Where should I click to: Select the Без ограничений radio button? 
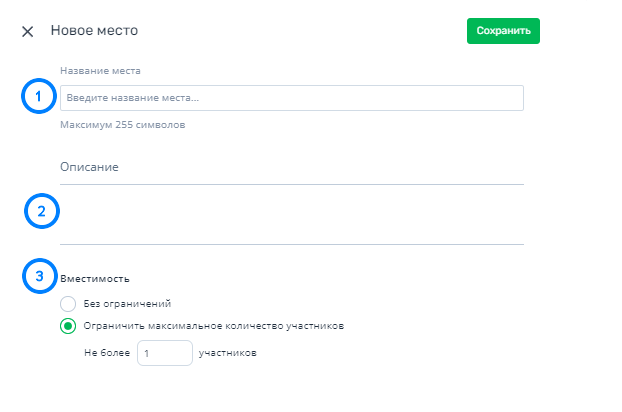(x=68, y=304)
